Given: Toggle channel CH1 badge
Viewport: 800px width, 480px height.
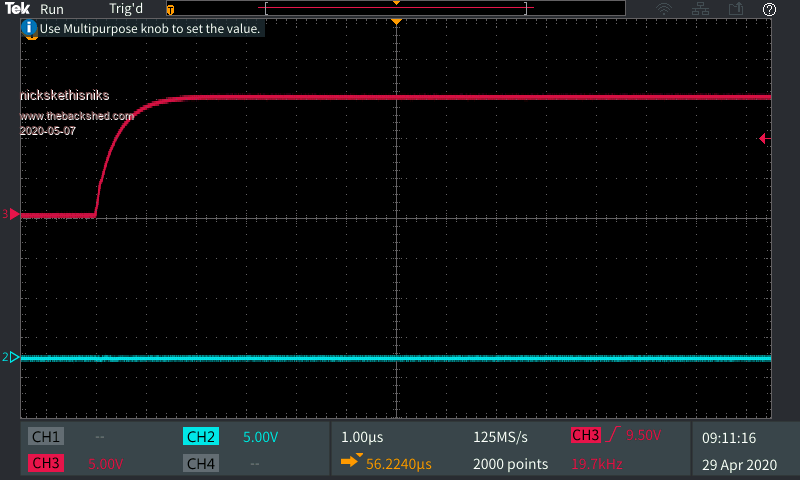Looking at the screenshot, I should click(x=46, y=437).
